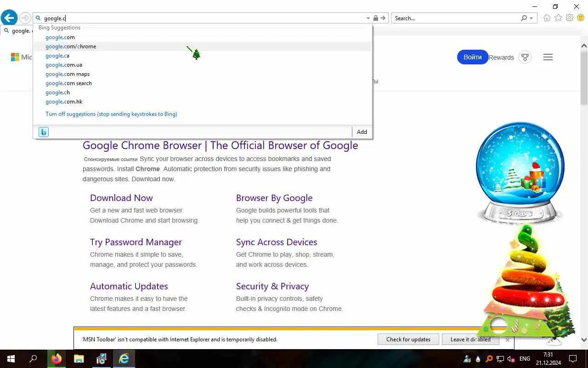The height and width of the screenshot is (368, 588).
Task: Open the Download Now link
Action: coord(121,198)
